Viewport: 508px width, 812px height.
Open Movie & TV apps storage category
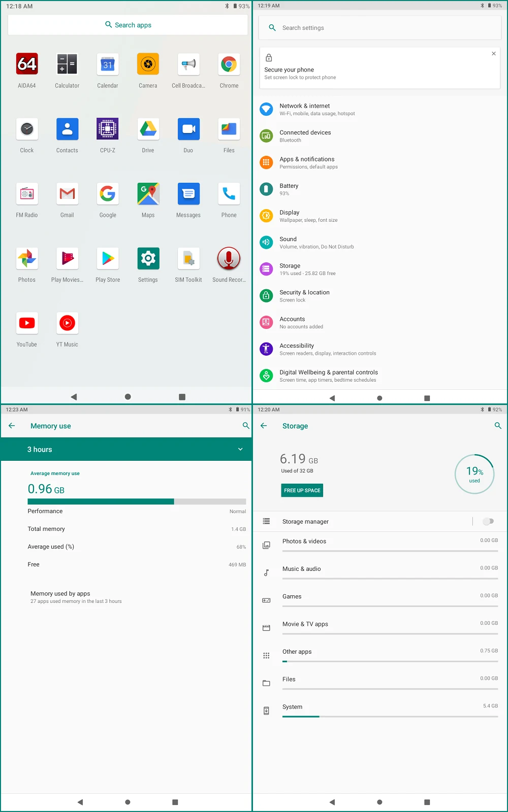click(380, 628)
